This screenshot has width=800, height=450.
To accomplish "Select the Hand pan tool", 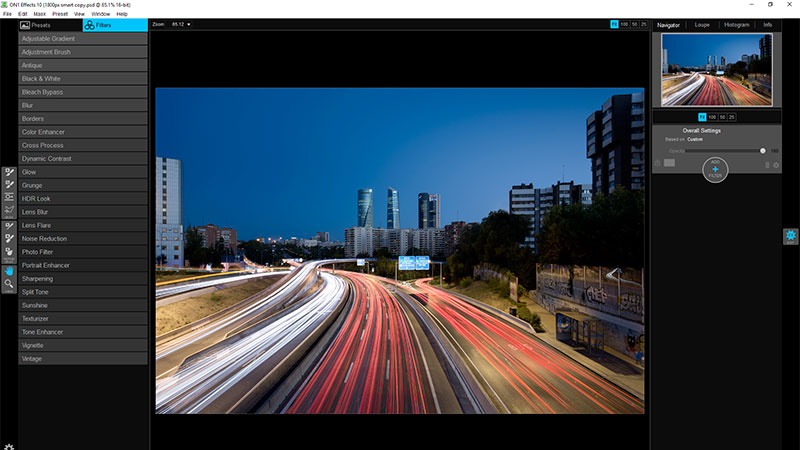I will [8, 270].
